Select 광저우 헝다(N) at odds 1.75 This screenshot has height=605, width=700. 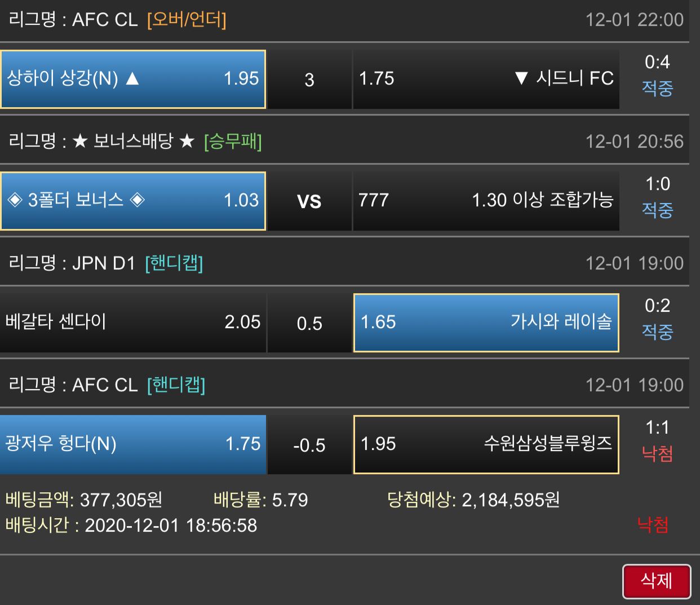point(133,444)
